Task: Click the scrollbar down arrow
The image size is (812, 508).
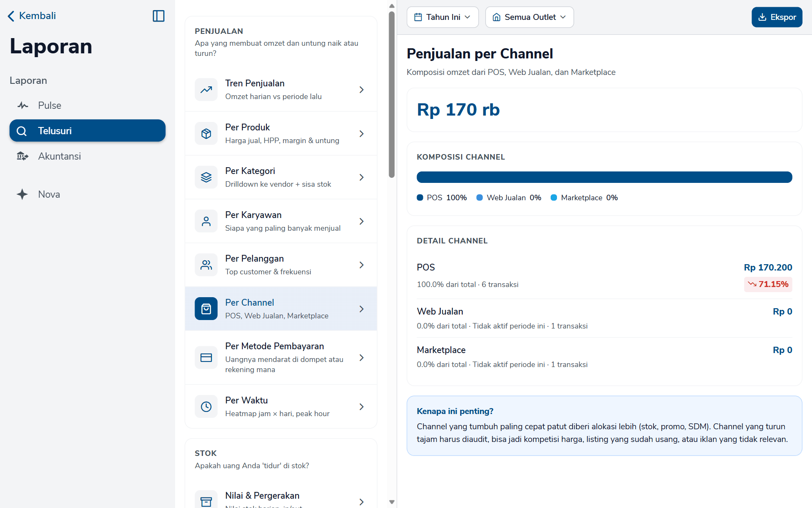Action: (x=392, y=502)
